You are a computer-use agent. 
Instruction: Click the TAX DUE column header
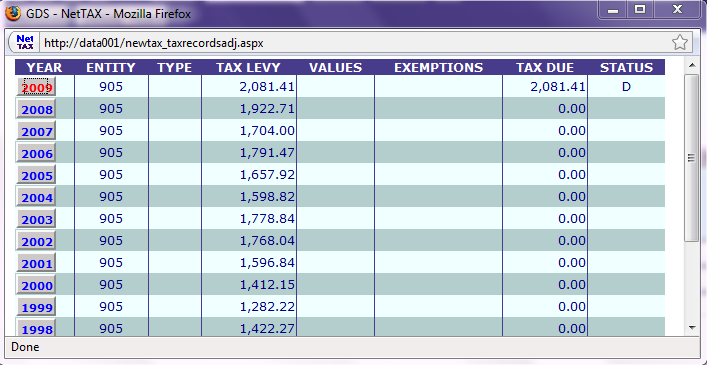[545, 68]
